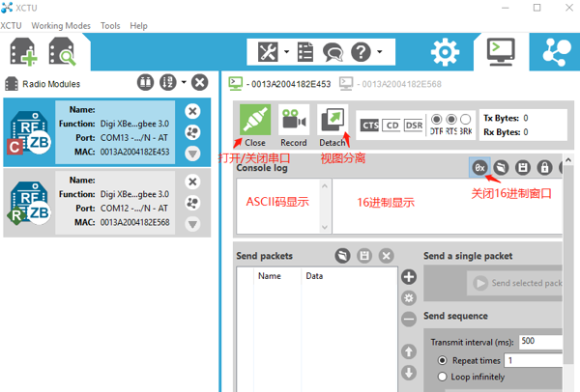Toggle the console log scroll lock icon
This screenshot has height=392, width=580.
coord(544,167)
